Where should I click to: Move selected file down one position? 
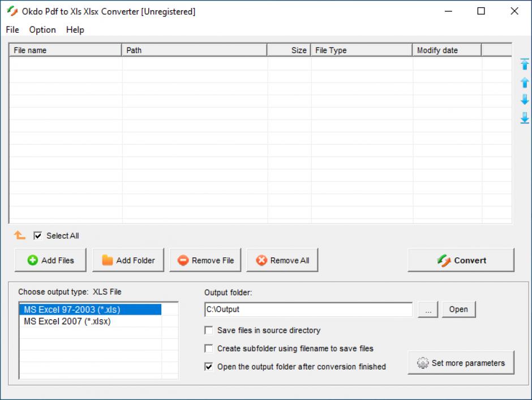pyautogui.click(x=525, y=100)
